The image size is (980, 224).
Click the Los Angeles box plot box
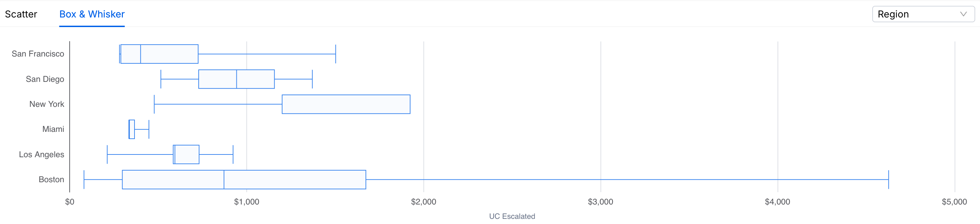coord(186,154)
